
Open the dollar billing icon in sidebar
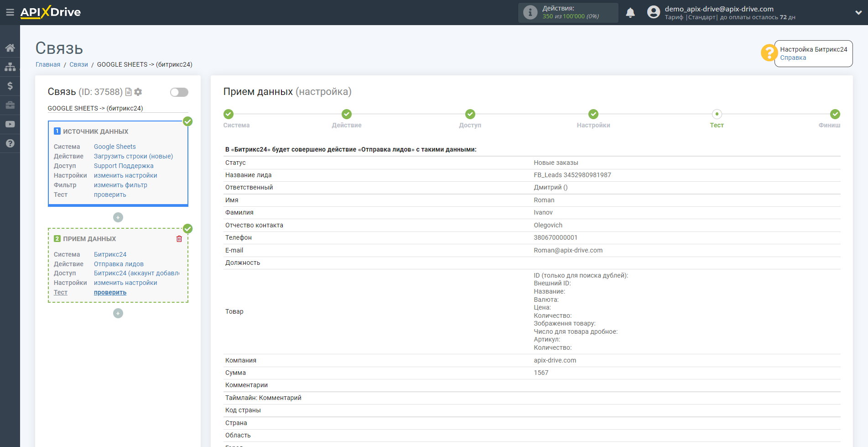coord(10,86)
